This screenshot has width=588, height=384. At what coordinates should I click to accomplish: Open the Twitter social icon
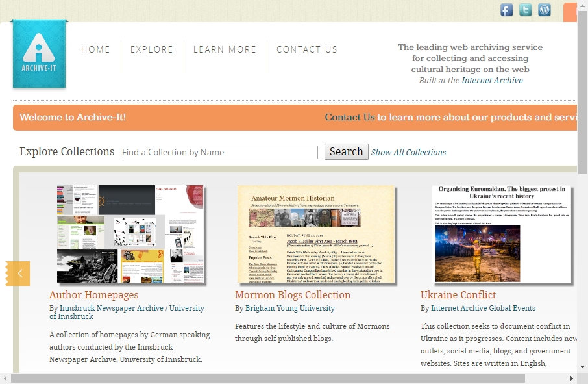(x=526, y=10)
